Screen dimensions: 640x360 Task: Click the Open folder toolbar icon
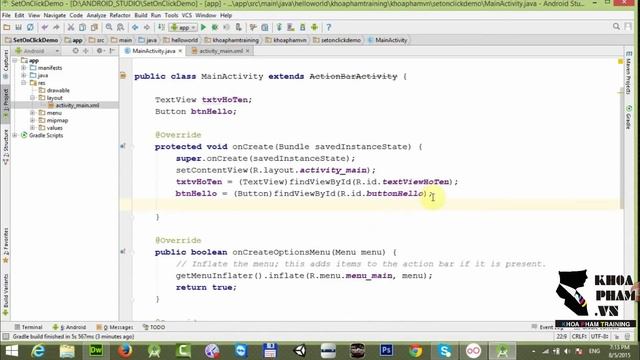[x=7, y=27]
